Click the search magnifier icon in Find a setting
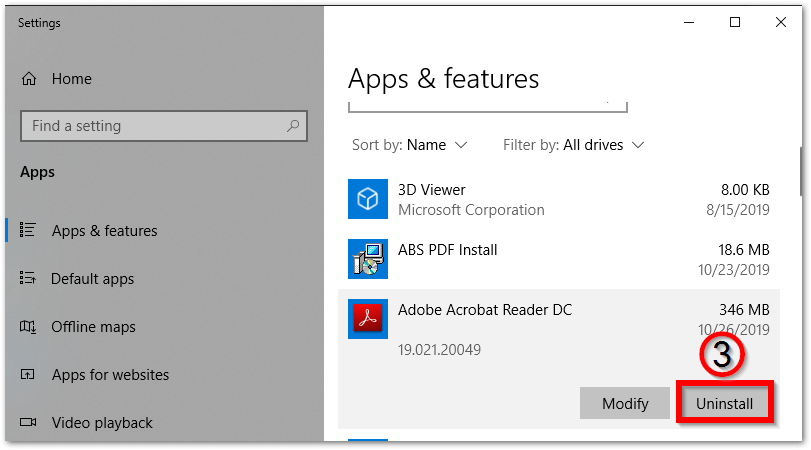 click(293, 126)
